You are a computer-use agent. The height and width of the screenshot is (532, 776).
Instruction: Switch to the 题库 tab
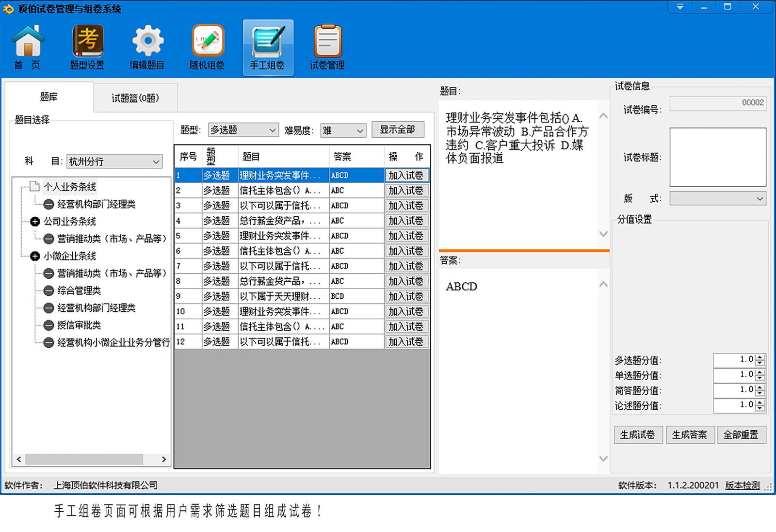click(x=48, y=97)
